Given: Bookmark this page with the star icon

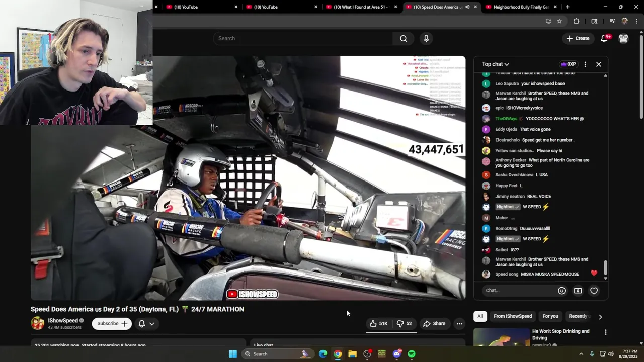Looking at the screenshot, I should [559, 21].
